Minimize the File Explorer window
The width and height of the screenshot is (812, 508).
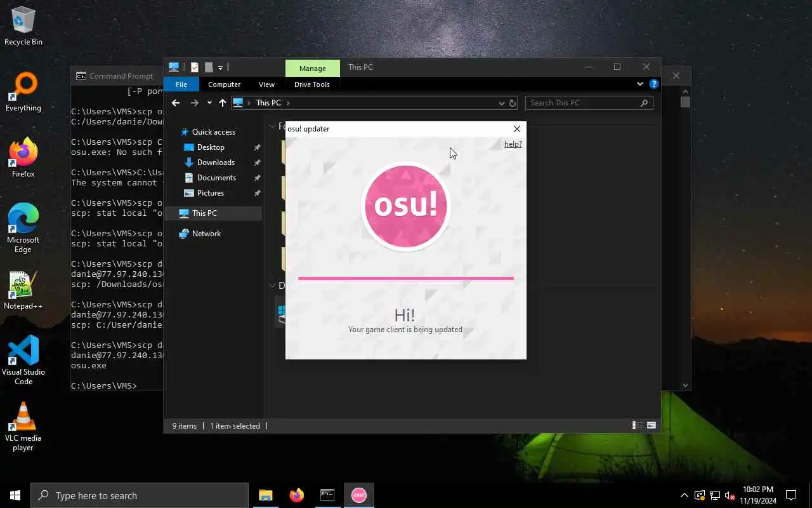[x=588, y=67]
